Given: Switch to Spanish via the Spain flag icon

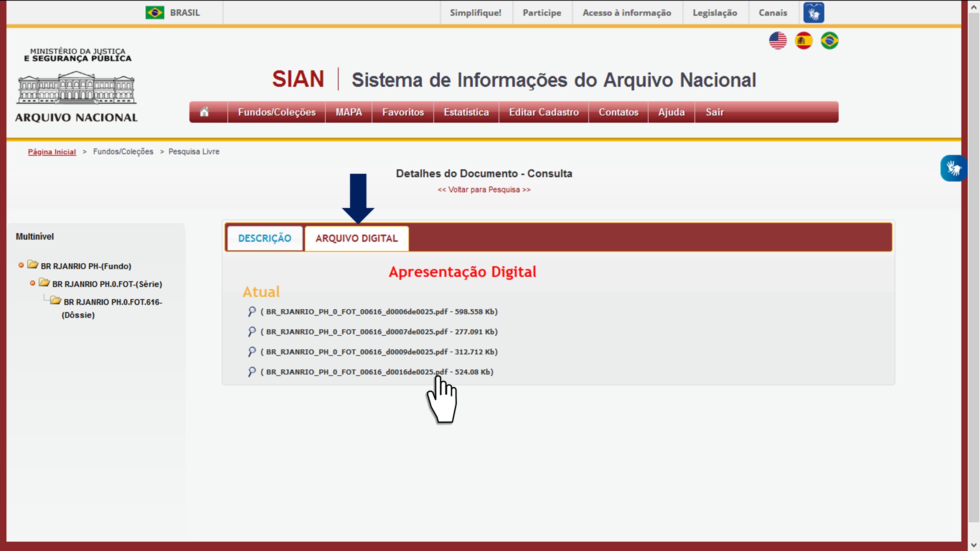Looking at the screenshot, I should [x=804, y=40].
